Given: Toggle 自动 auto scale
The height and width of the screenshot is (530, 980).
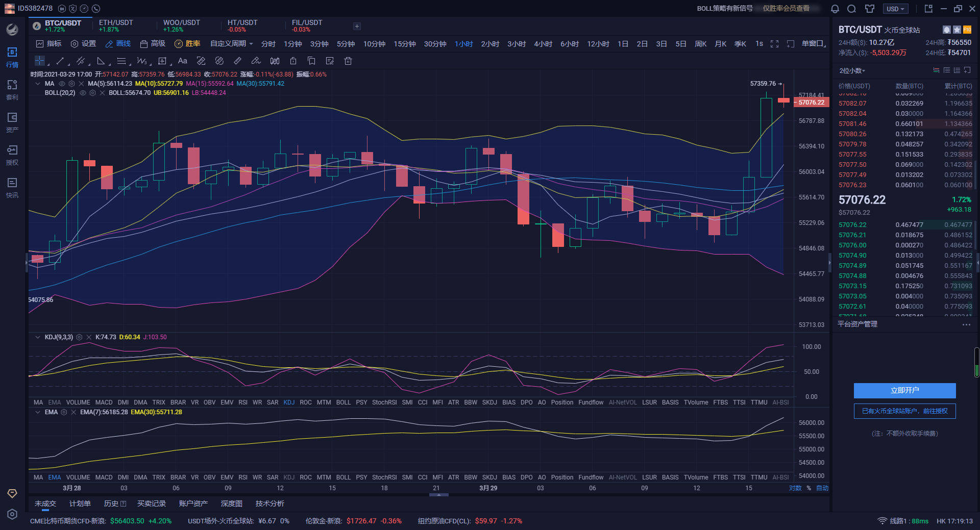Looking at the screenshot, I should 822,488.
